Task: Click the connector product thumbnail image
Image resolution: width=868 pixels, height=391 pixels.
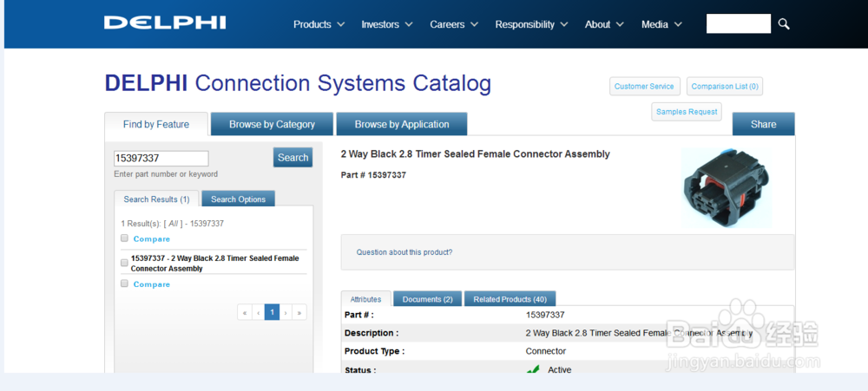Action: 727,187
